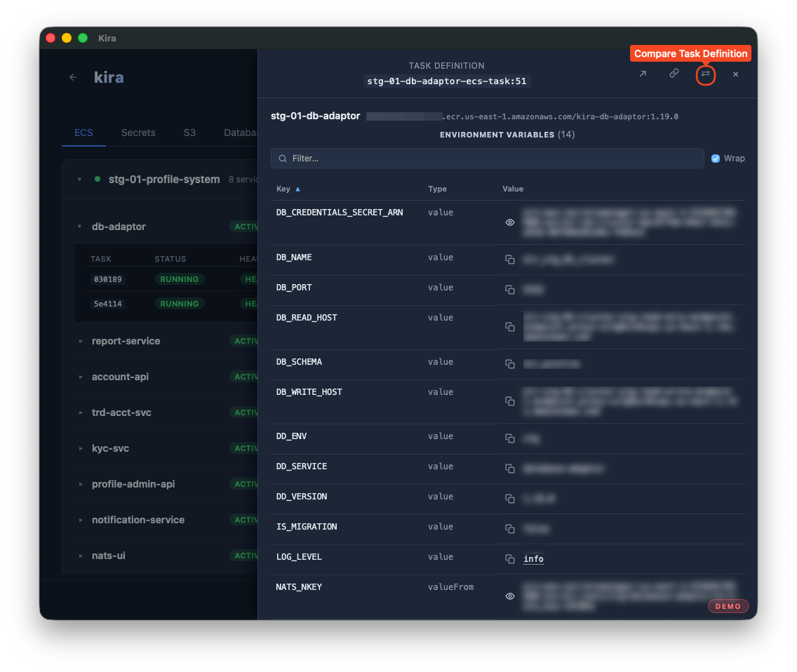Screen dimensions: 797x672
Task: Expand the report-service row
Action: pos(81,341)
